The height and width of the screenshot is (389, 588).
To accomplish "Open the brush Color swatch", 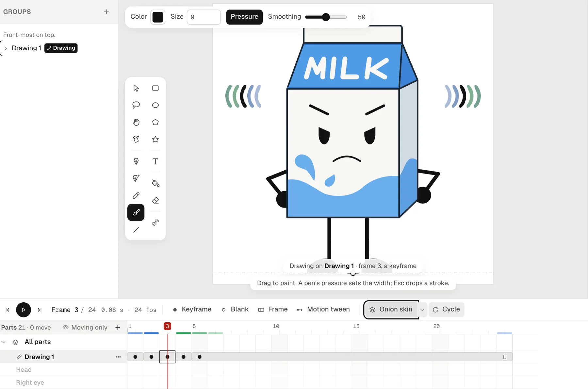I will pyautogui.click(x=158, y=17).
